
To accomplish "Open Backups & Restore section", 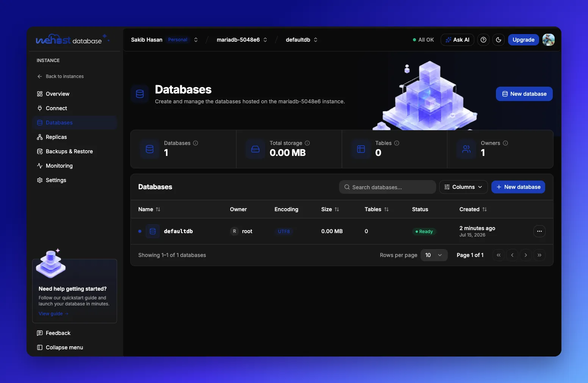I will [75, 151].
